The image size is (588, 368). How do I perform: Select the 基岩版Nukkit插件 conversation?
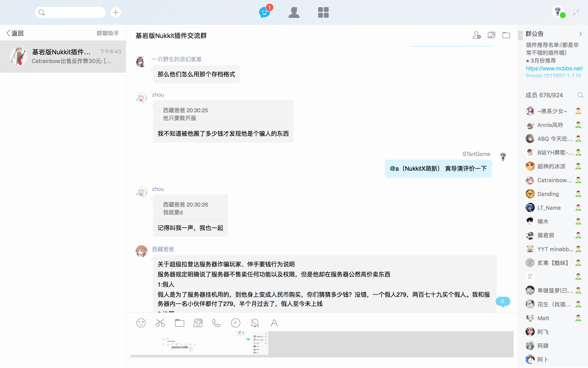(x=63, y=57)
